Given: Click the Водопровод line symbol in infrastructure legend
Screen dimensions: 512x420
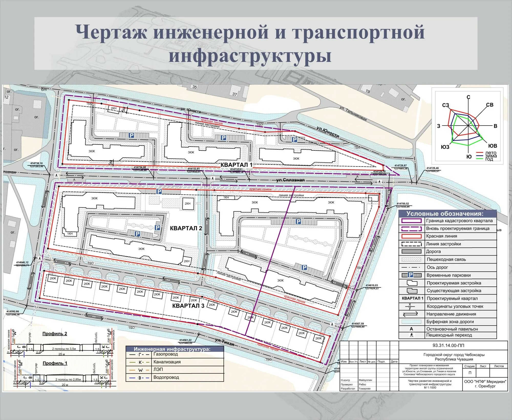Looking at the screenshot, I should pos(140,378).
